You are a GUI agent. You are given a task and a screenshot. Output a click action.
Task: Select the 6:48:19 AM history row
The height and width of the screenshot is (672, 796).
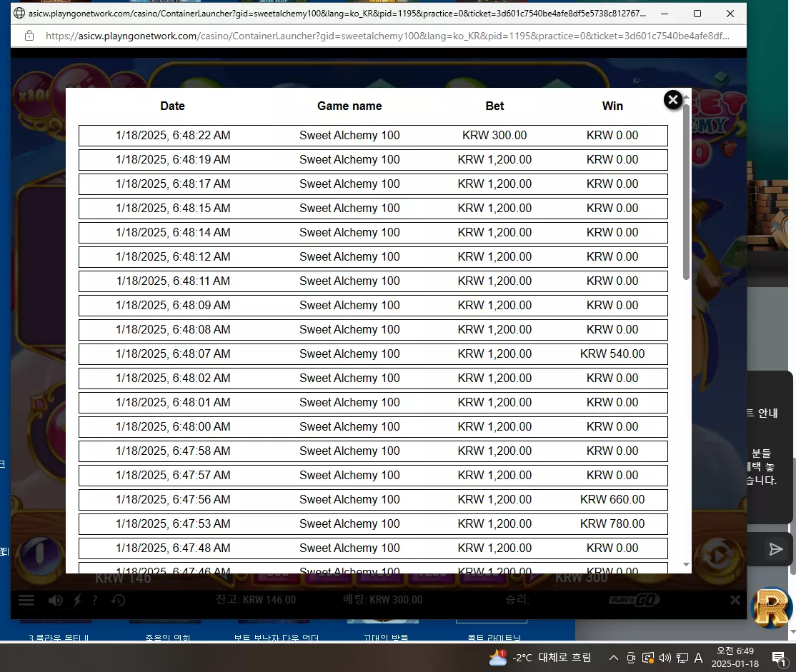373,160
